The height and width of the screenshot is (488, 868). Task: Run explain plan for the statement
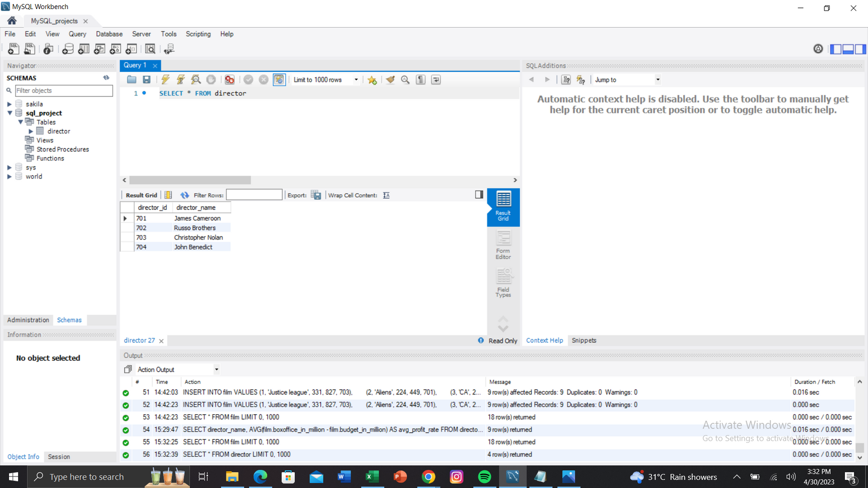coord(196,79)
